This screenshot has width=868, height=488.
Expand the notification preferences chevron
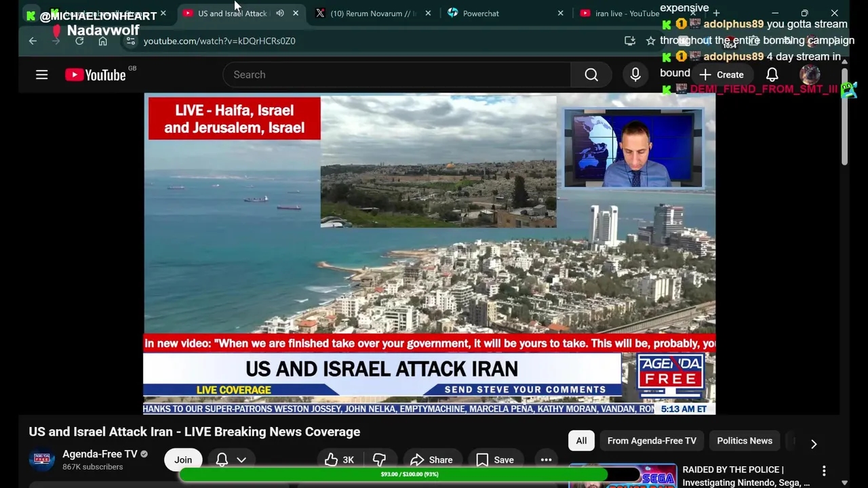[x=241, y=460]
